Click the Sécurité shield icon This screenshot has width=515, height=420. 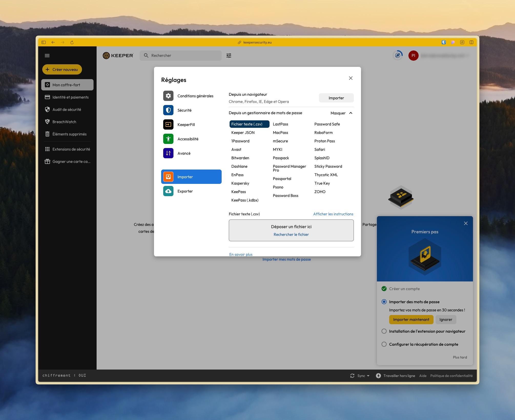click(x=168, y=110)
